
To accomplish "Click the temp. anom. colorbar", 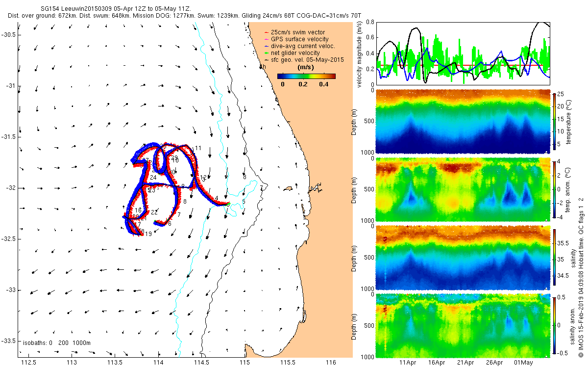I will click(x=555, y=189).
